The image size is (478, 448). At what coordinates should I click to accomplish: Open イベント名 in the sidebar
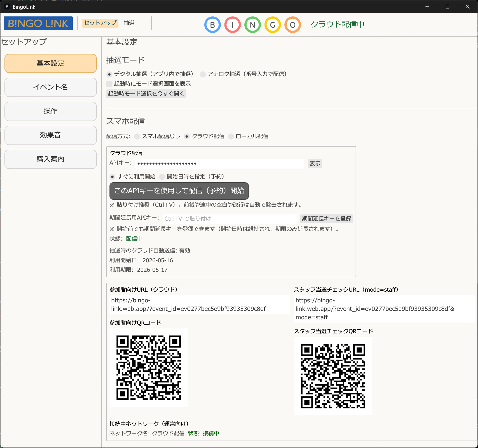pyautogui.click(x=51, y=87)
